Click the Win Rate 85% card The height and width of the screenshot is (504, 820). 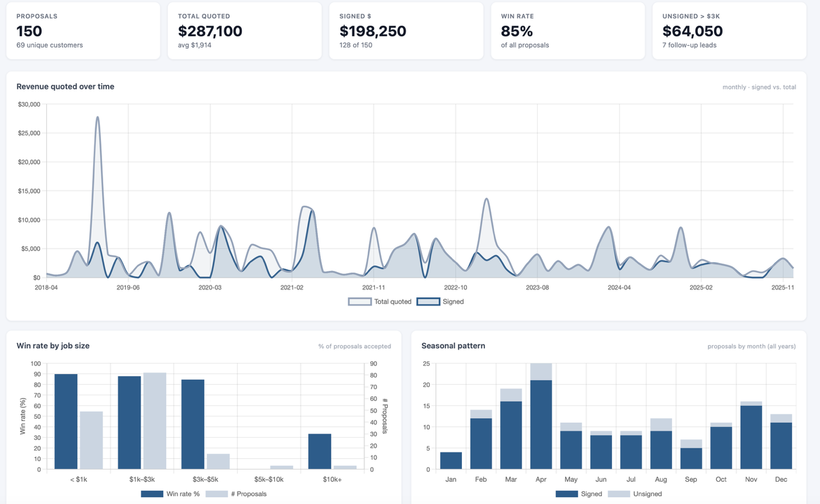point(568,30)
